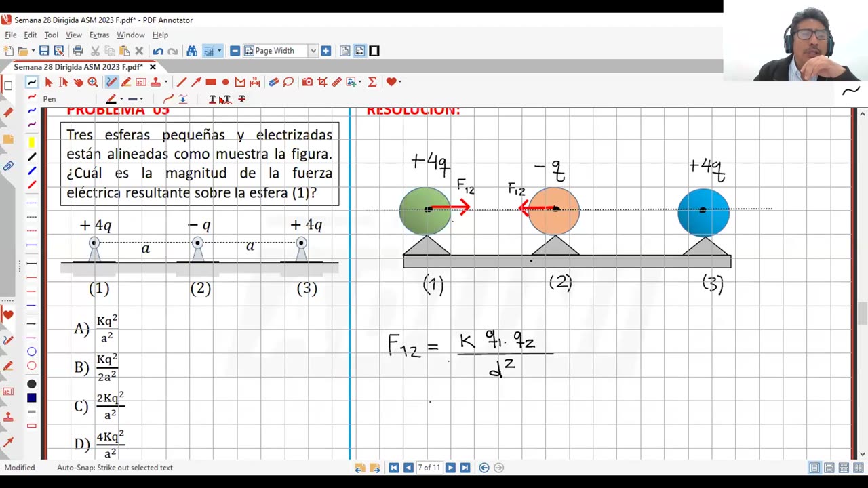Zoom in with the plus button
The width and height of the screenshot is (868, 488).
coord(326,51)
